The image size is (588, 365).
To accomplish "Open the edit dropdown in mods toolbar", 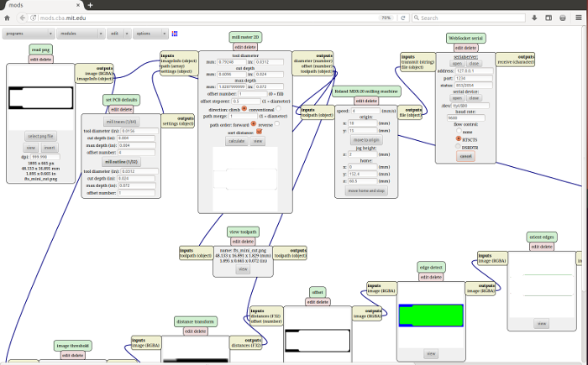I will tap(119, 34).
